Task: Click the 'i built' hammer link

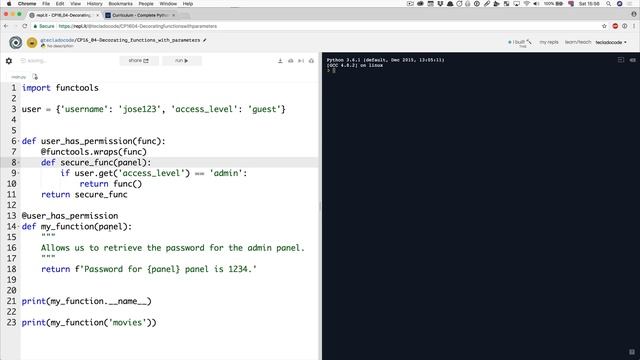Action: [520, 42]
